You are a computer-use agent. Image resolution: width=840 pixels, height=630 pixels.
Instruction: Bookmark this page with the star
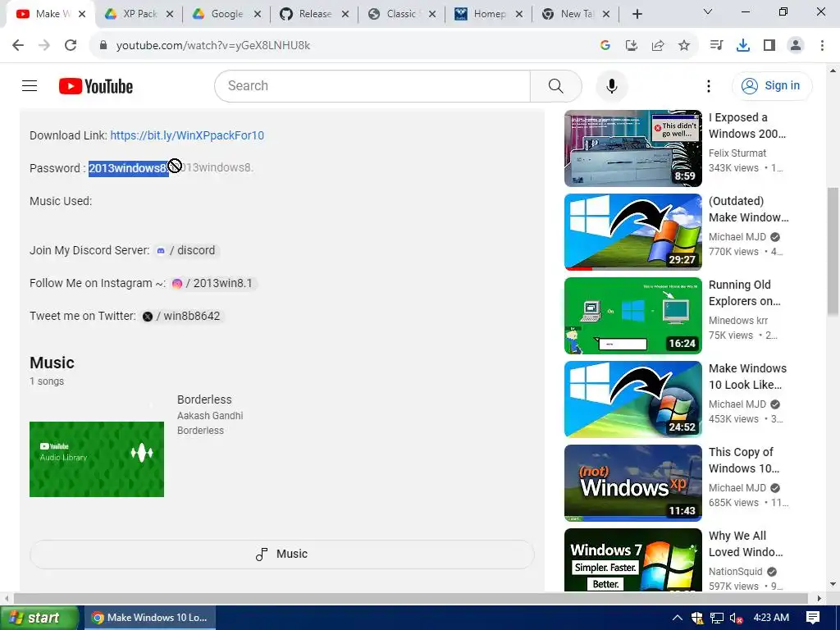point(684,46)
